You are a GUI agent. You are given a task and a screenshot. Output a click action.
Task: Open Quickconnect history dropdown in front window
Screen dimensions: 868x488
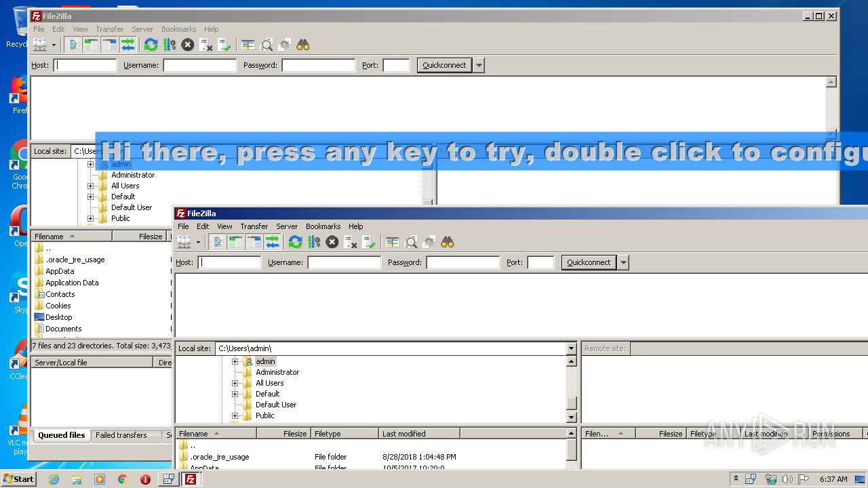tap(623, 262)
